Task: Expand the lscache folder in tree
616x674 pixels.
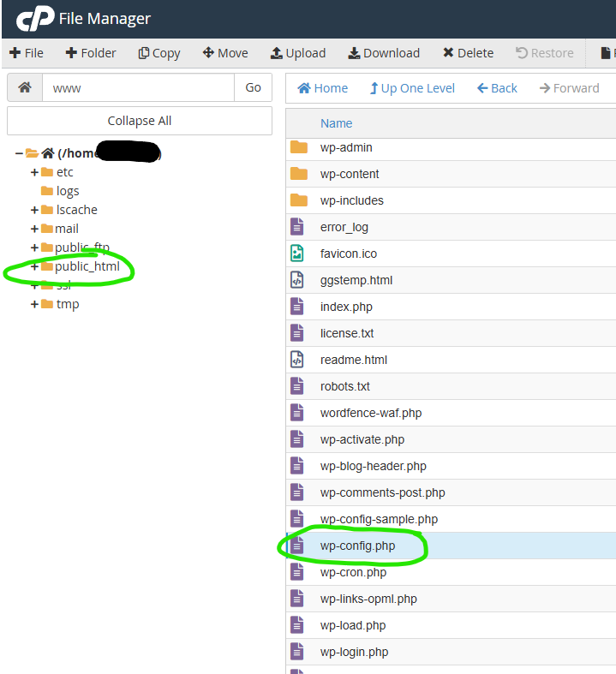Action: [x=34, y=210]
